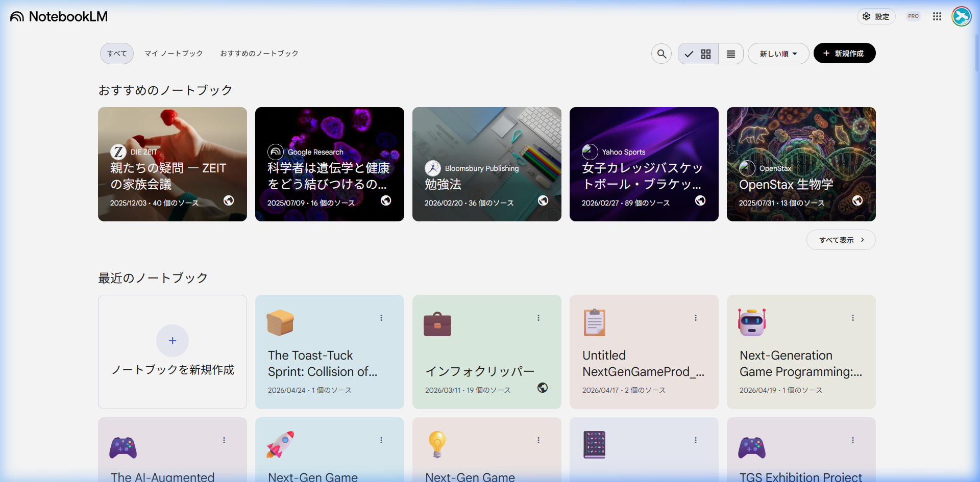Click the dark notebook book icon
Screen dimensions: 980x482
tap(595, 444)
